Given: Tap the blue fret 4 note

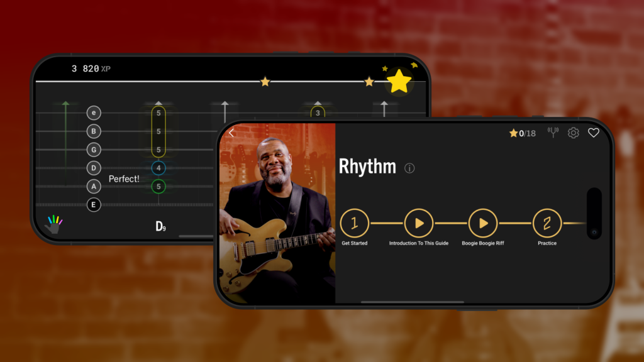Looking at the screenshot, I should point(158,168).
